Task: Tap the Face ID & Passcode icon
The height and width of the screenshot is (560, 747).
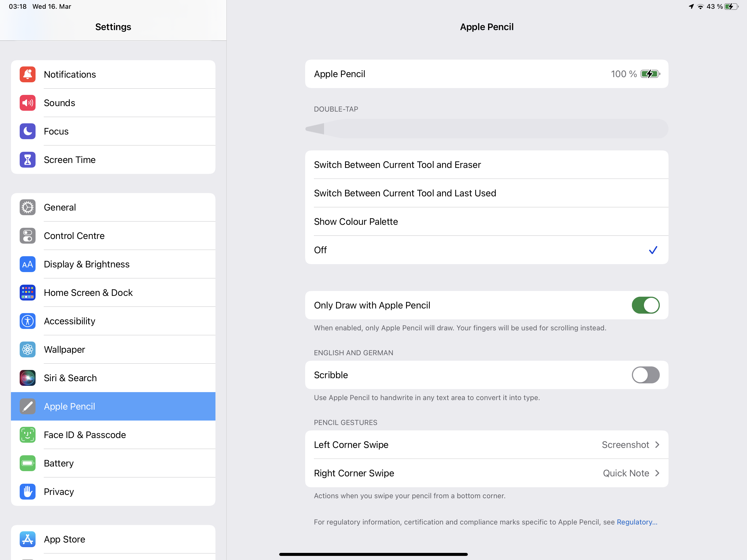Action: [x=27, y=435]
